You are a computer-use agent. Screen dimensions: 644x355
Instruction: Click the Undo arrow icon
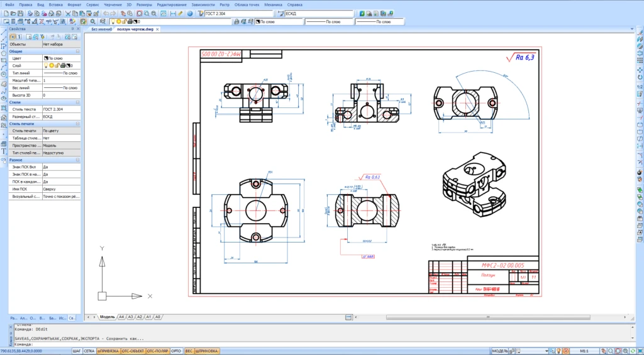tap(106, 13)
